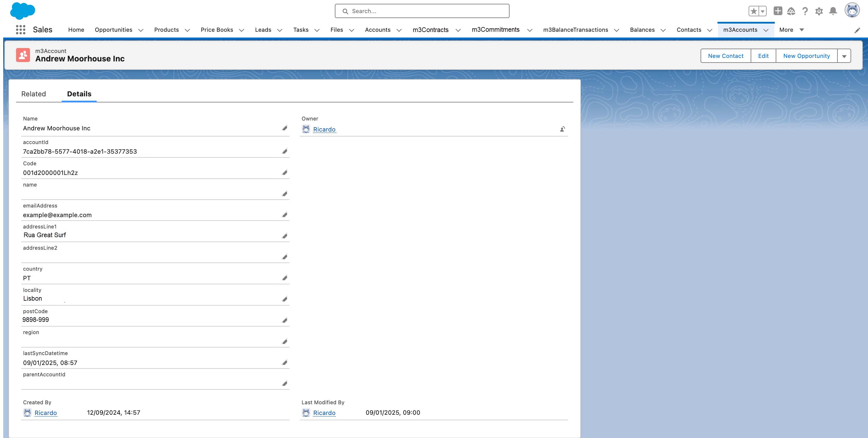Focus the global Search box
This screenshot has height=438, width=868.
[422, 11]
